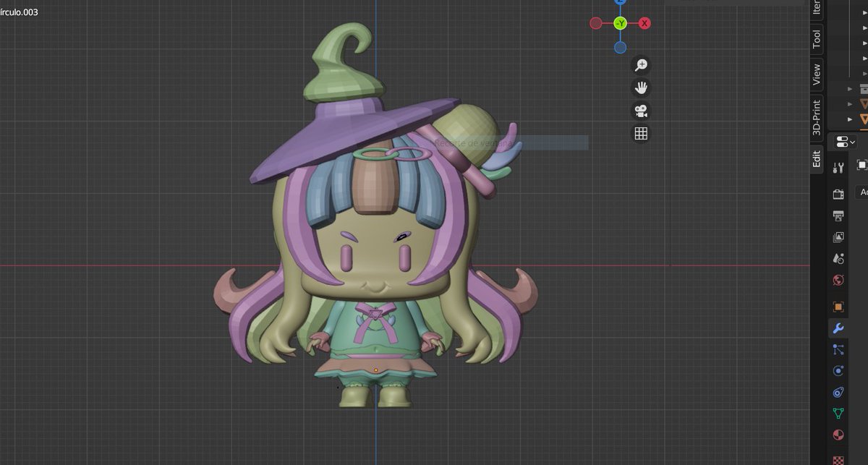Open the View sidebar tab
Screen dimensions: 868x465
click(x=816, y=74)
